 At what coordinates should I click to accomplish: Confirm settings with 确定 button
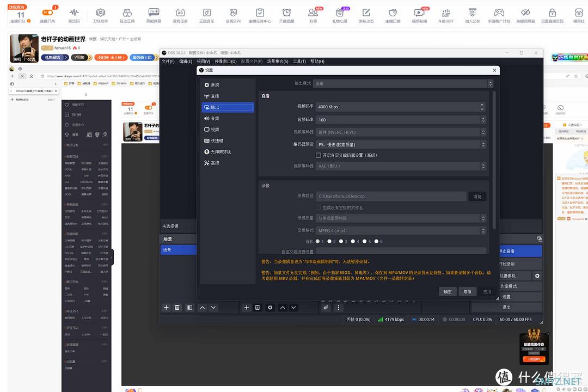[x=448, y=292]
